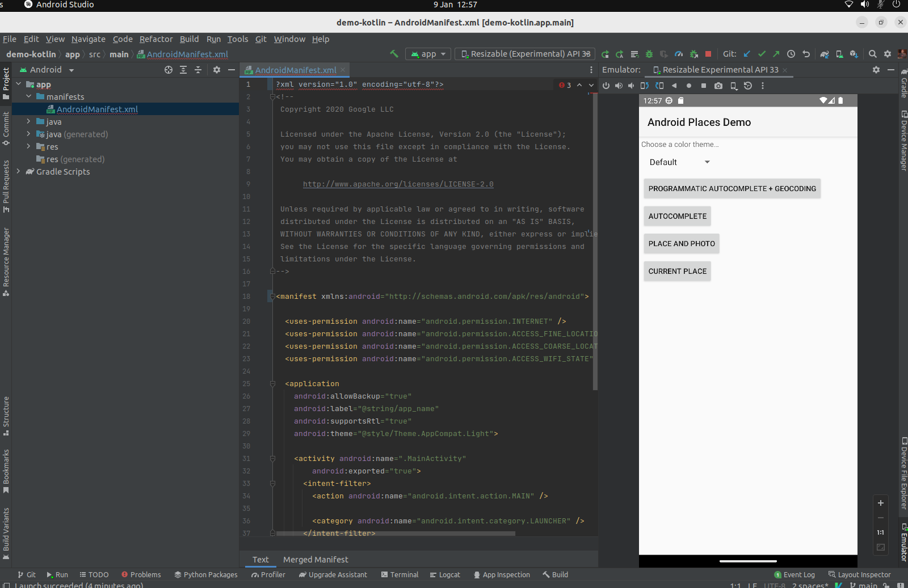The height and width of the screenshot is (588, 908).
Task: Open the Apache license URL link
Action: pos(398,184)
